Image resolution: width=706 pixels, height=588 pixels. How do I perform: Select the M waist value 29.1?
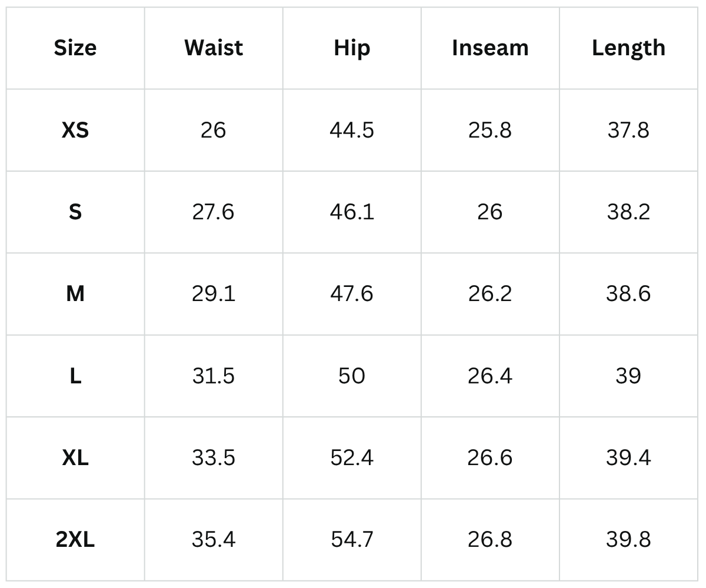point(214,293)
